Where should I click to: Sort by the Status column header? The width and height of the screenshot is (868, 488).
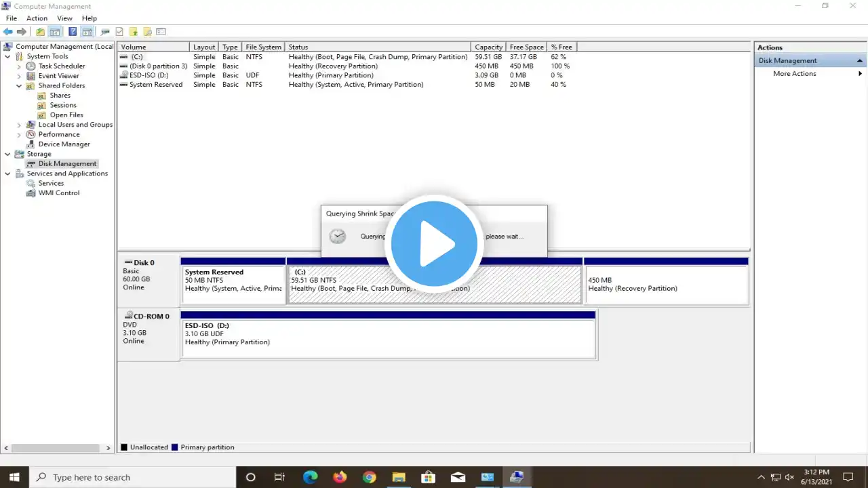pos(378,47)
